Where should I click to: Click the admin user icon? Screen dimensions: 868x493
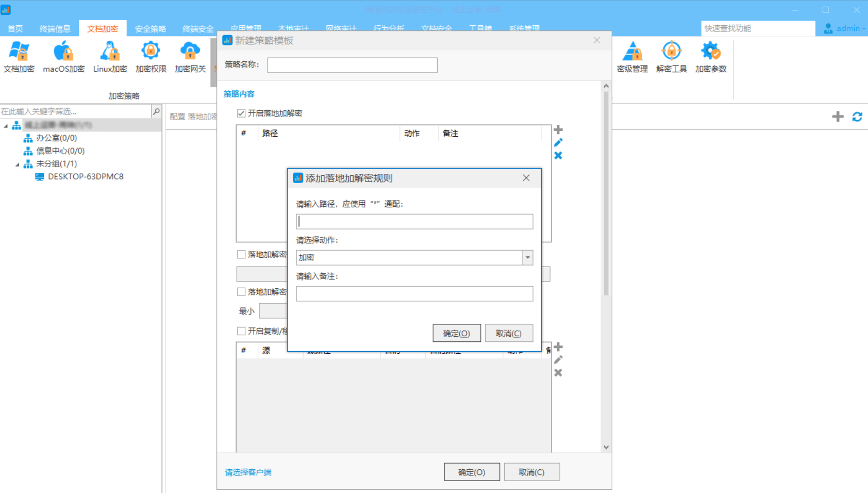coord(828,28)
